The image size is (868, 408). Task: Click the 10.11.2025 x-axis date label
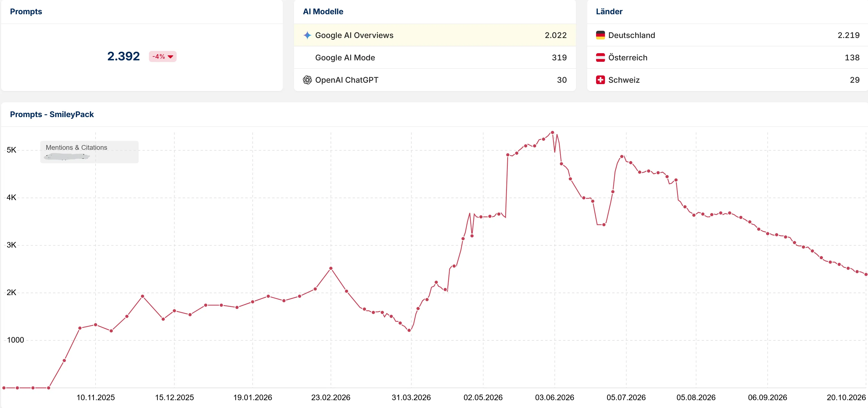(x=95, y=398)
